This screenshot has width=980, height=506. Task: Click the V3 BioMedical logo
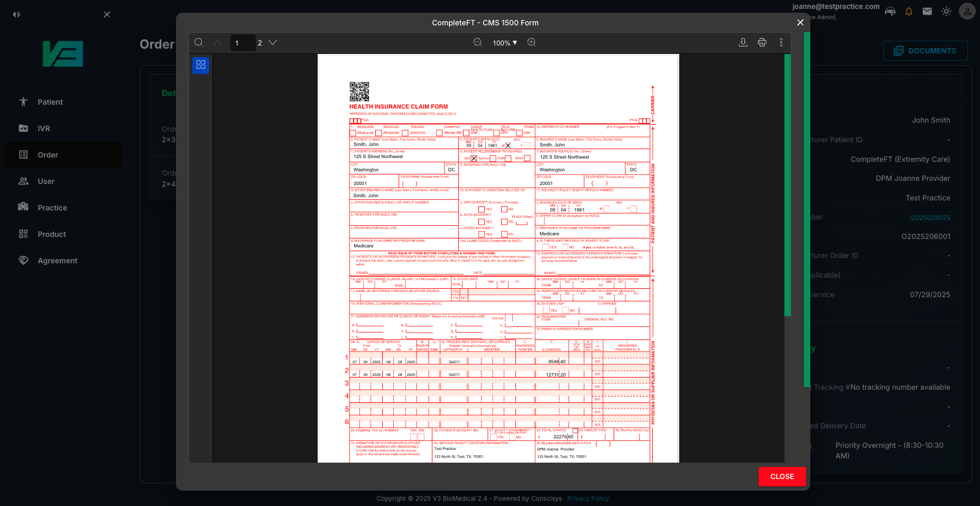[63, 54]
